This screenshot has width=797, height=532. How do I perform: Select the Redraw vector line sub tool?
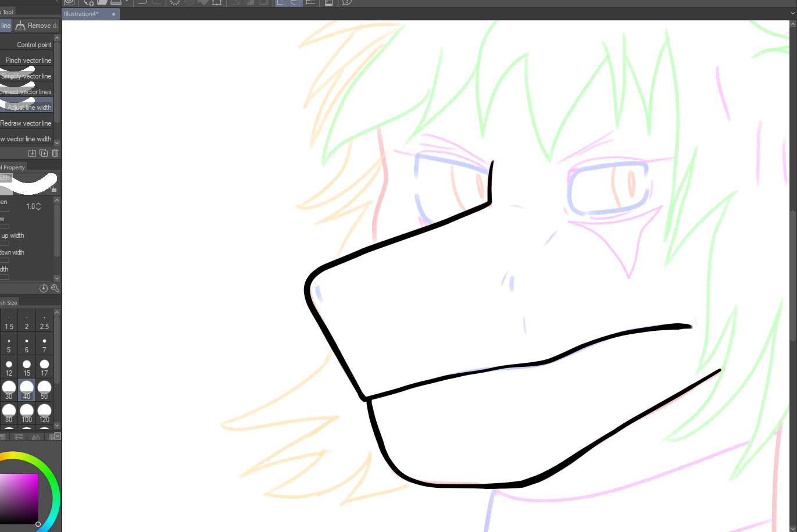click(x=26, y=123)
